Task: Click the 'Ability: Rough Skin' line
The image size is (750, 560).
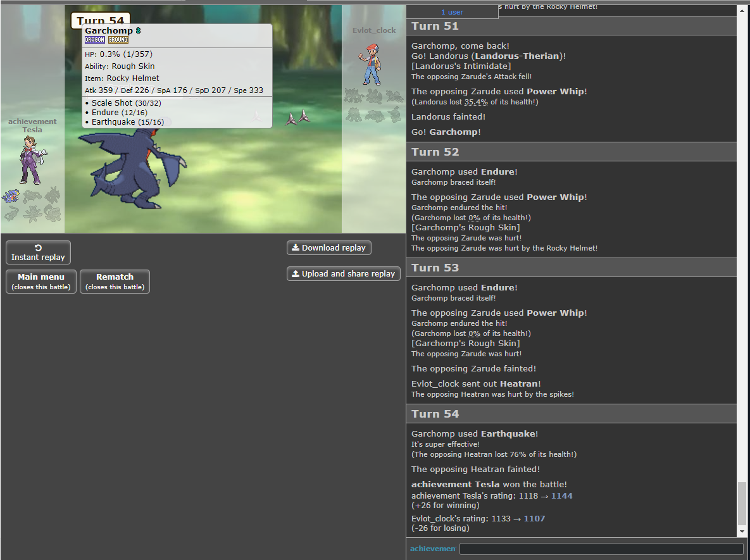Action: [120, 66]
